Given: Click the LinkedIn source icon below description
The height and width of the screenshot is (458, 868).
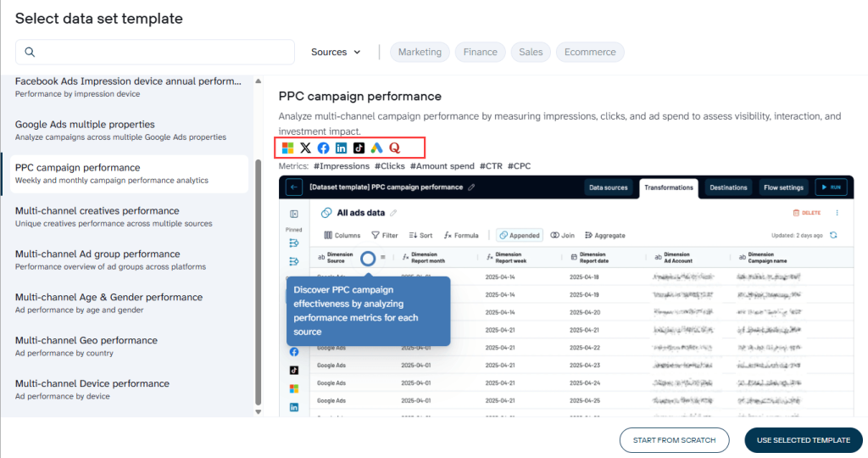Looking at the screenshot, I should pos(342,148).
